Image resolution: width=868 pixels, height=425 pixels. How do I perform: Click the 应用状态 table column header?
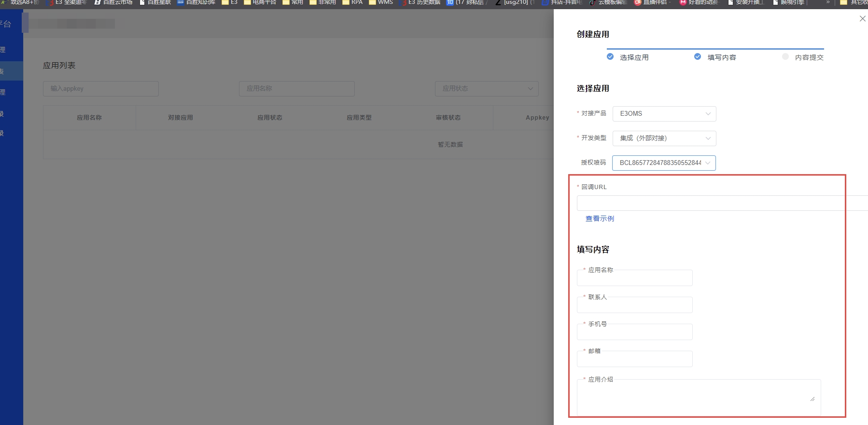tap(270, 118)
